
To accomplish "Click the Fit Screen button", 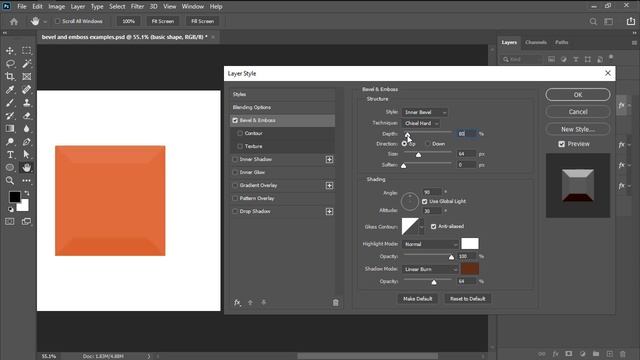I will pyautogui.click(x=163, y=21).
